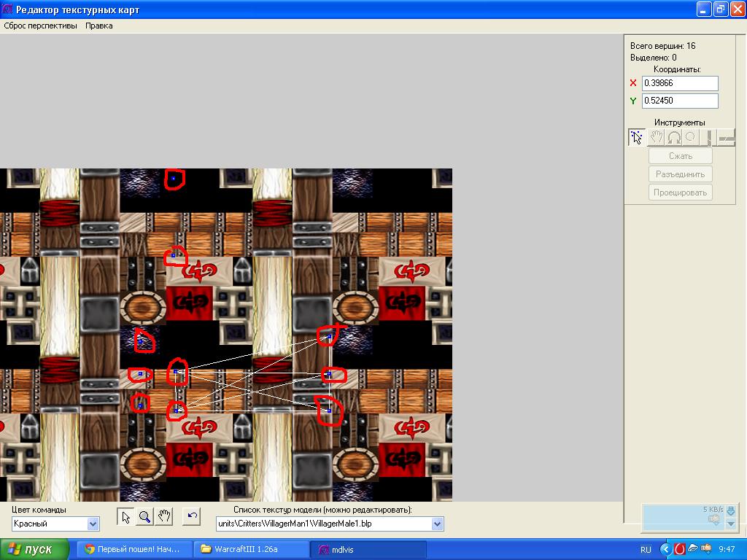Expand the model texture list dropdown
The height and width of the screenshot is (560, 747).
click(x=437, y=524)
